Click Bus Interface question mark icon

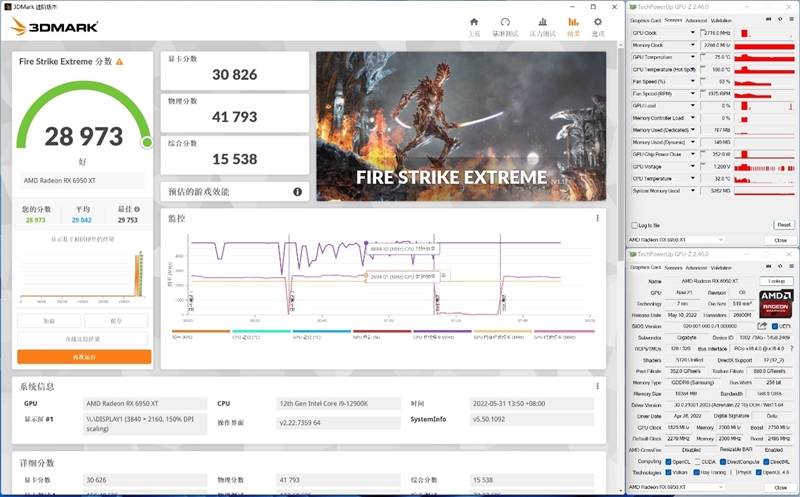[x=791, y=349]
